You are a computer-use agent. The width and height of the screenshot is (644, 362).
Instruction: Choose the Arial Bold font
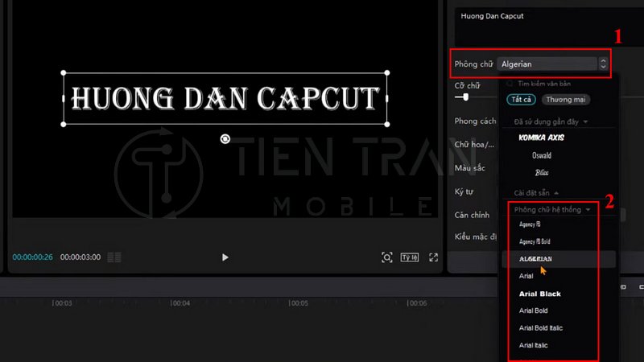pos(533,311)
